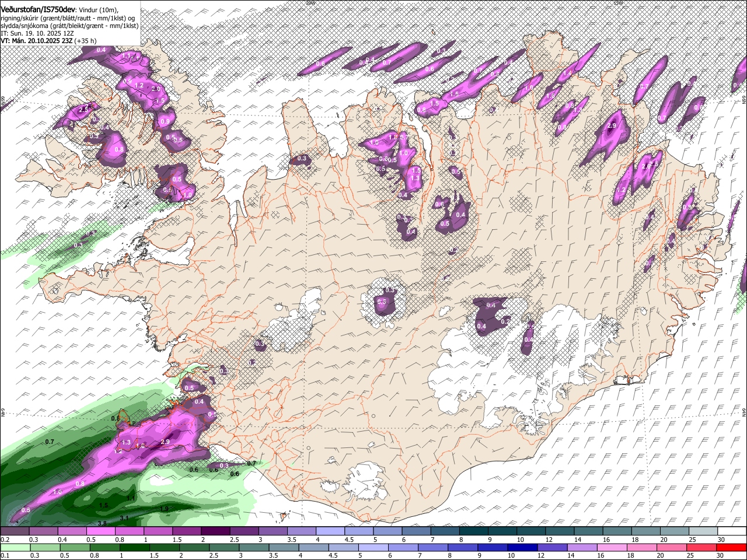Pick the purple-row swatch between 1 and 1.5
Viewport: 747px width, 560px height.
(x=158, y=531)
